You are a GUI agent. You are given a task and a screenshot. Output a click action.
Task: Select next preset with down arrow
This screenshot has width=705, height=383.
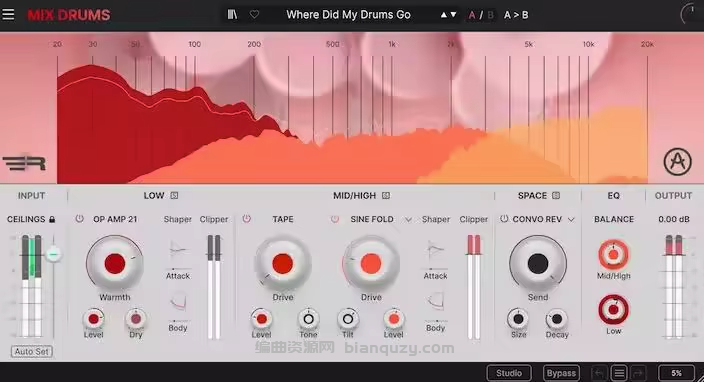tap(454, 15)
